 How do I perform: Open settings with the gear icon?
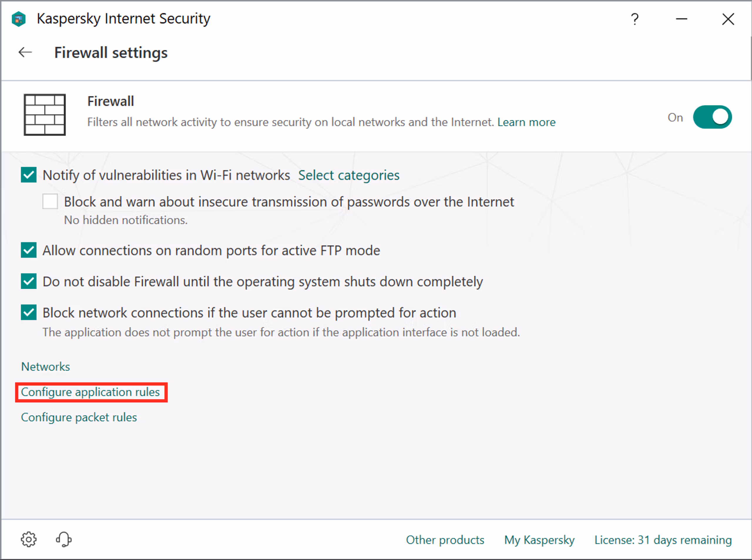coord(28,539)
